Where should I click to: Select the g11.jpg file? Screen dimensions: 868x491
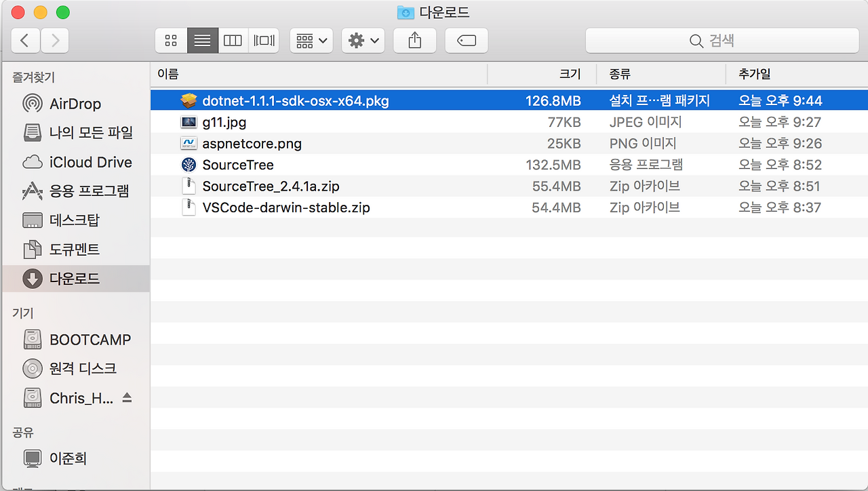click(509, 123)
